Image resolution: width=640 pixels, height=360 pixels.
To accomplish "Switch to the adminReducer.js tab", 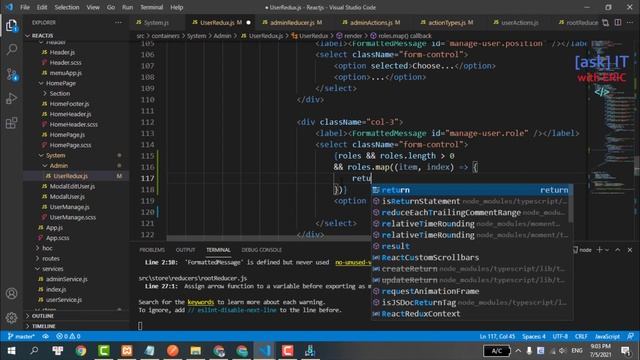I will tap(291, 22).
